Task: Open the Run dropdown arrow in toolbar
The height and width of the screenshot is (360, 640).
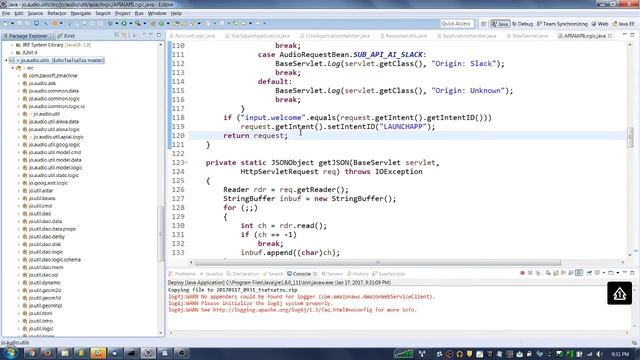Action: tap(130, 24)
